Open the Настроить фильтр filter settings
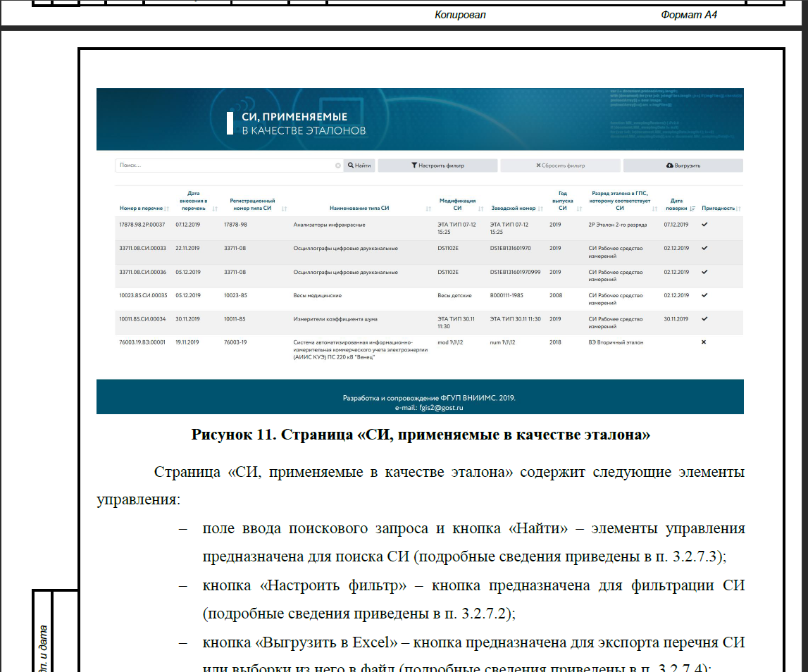Screen dimensions: 808x672 click(x=437, y=166)
